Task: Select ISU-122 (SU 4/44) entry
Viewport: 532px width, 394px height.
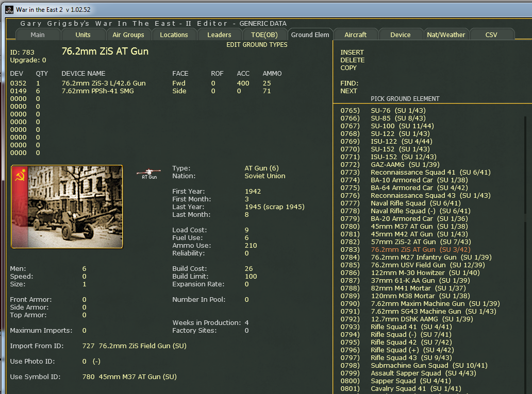Action: [x=402, y=142]
